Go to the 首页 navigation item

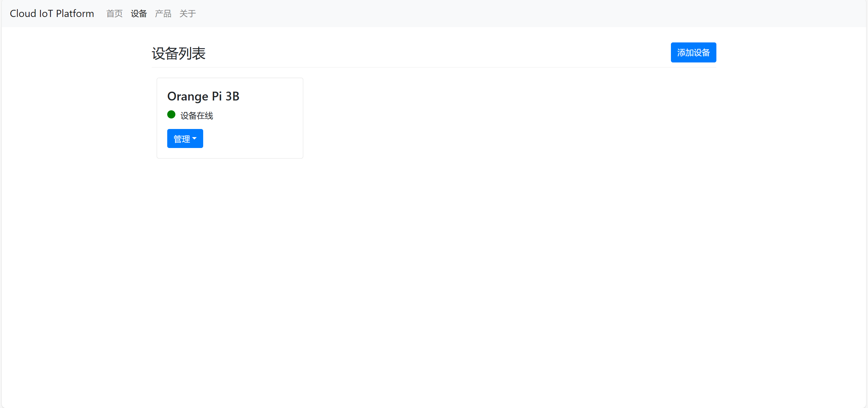pos(114,14)
